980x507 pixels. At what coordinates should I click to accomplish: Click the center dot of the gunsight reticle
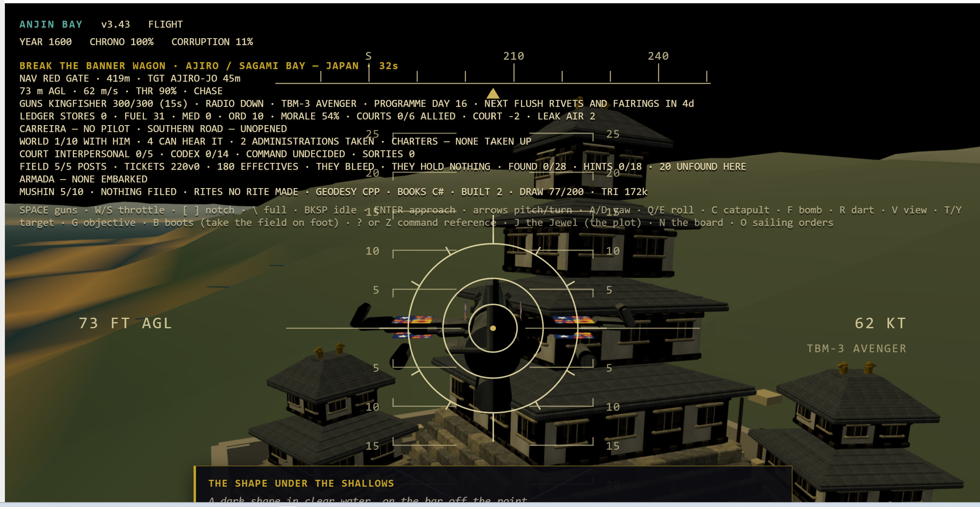tap(493, 328)
